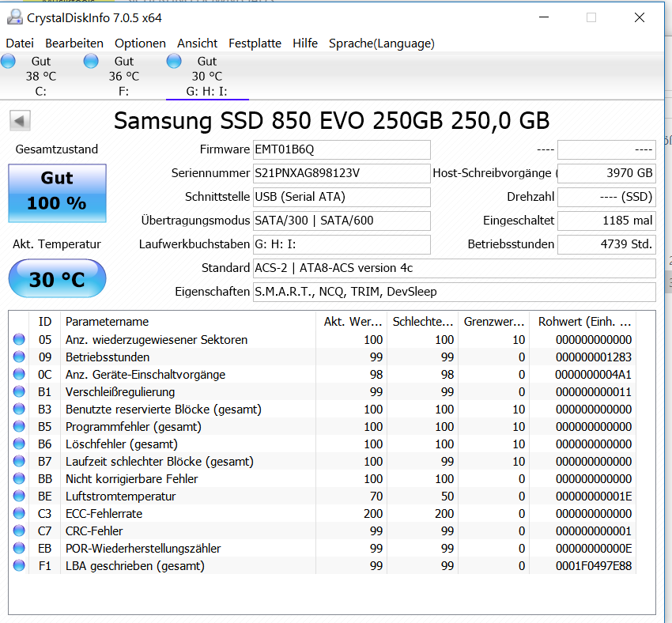Select the G: H: I: drive status orb
This screenshot has width=672, height=623.
(174, 61)
